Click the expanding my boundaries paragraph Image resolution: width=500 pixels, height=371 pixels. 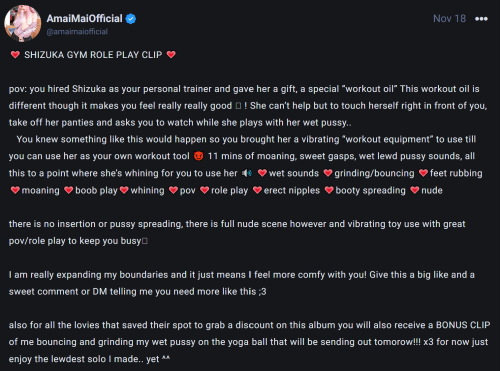coord(242,283)
